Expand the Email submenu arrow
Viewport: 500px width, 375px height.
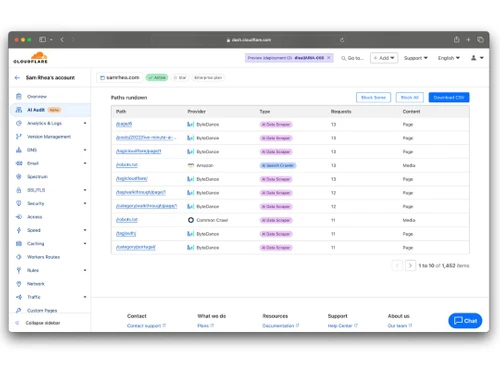point(85,163)
